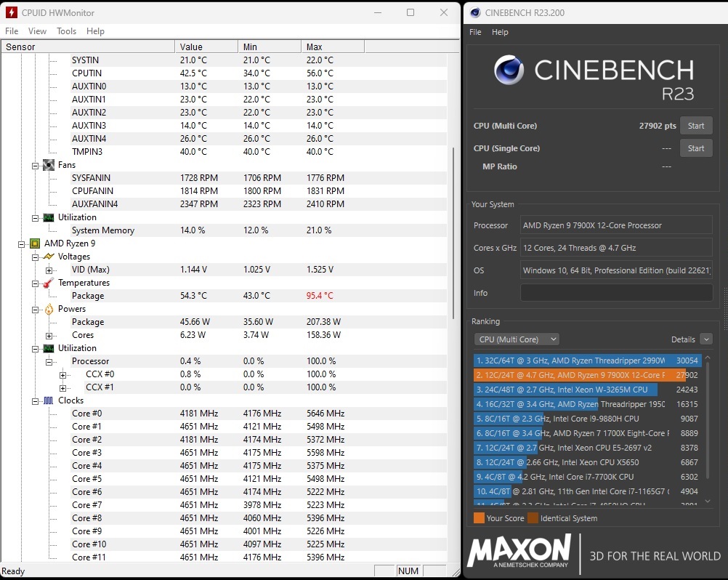The width and height of the screenshot is (728, 580).
Task: Open HWMonitor File menu
Action: (x=12, y=31)
